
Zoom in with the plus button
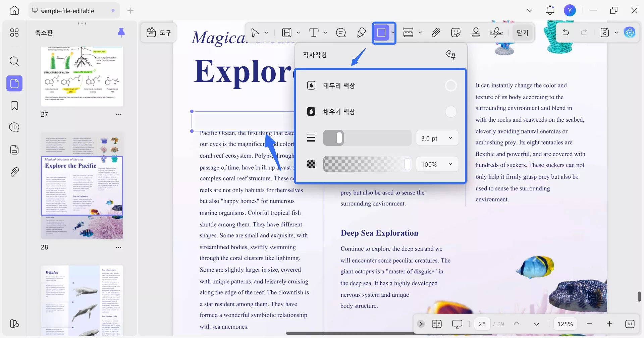(610, 324)
